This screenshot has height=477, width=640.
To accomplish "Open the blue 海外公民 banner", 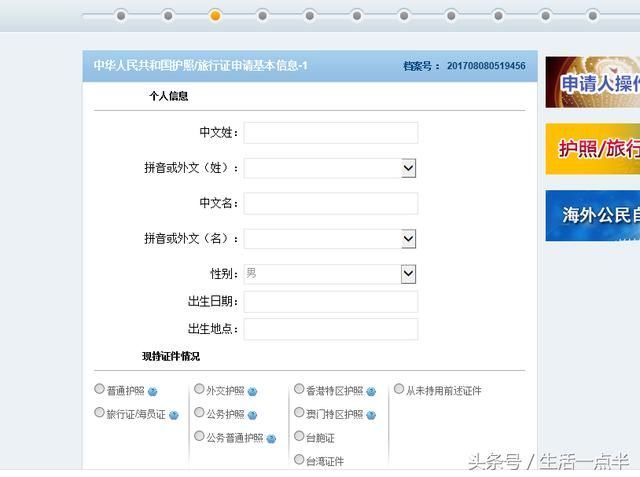I will 593,215.
